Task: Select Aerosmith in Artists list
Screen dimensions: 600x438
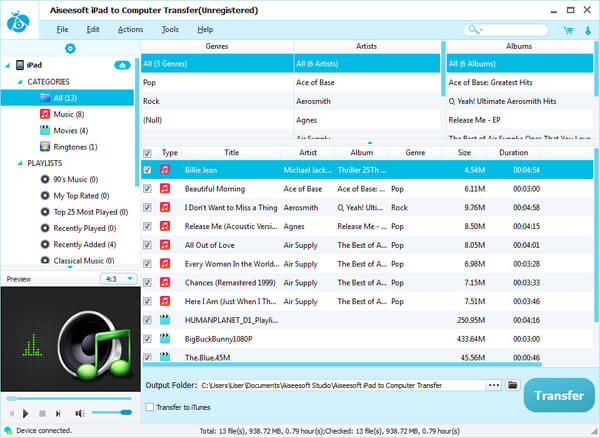Action: 367,101
